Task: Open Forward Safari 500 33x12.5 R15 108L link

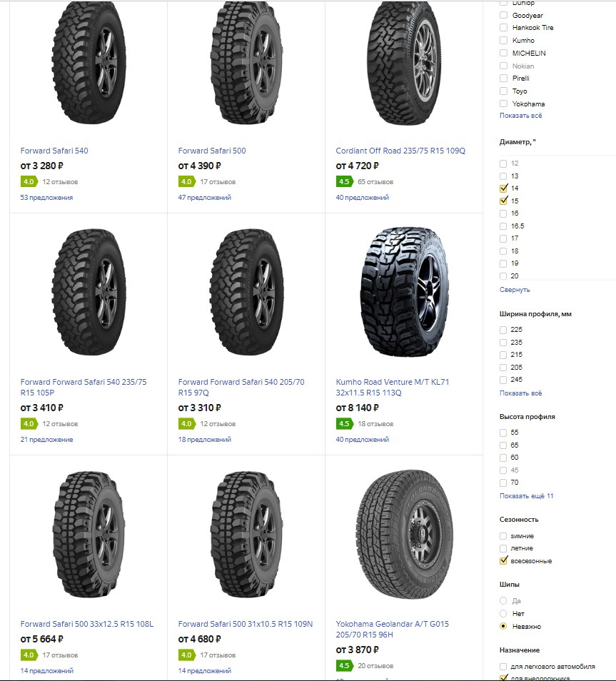Action: (87, 624)
